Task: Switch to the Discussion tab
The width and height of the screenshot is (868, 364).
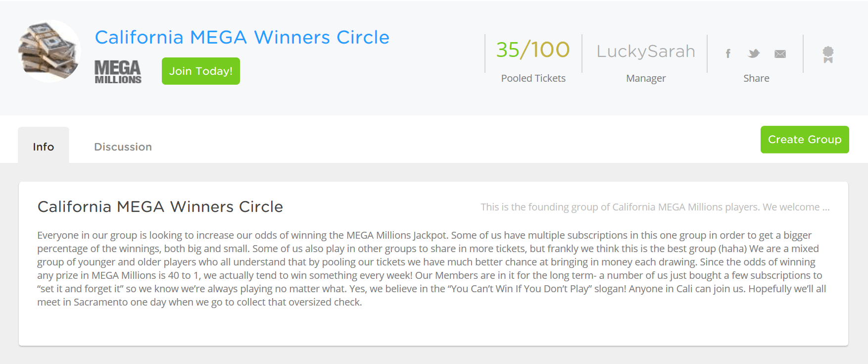Action: [123, 147]
